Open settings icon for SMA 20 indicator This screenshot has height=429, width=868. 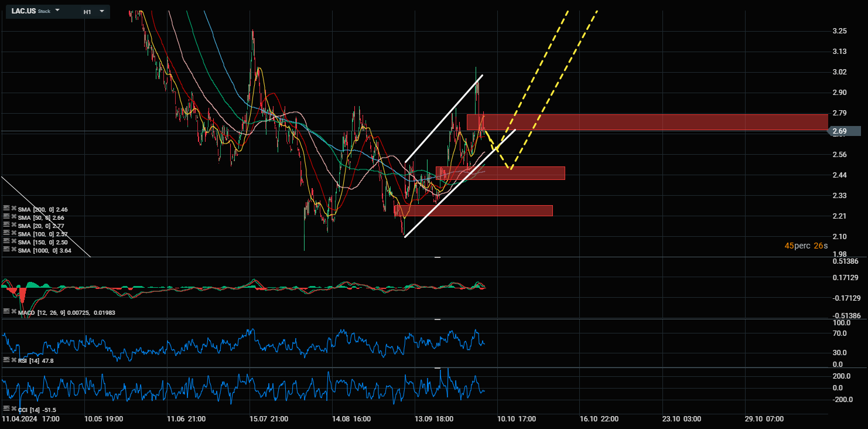(6, 225)
